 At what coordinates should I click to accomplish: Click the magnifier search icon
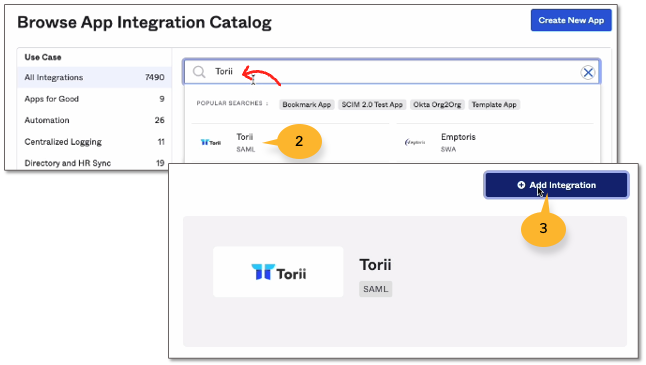(199, 72)
